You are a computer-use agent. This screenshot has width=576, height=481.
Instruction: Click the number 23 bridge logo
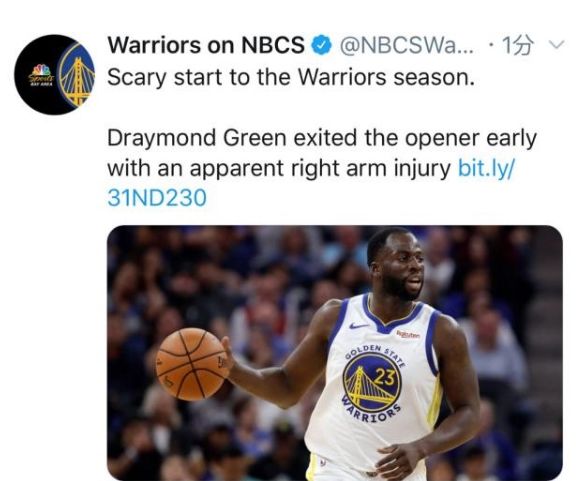(372, 383)
